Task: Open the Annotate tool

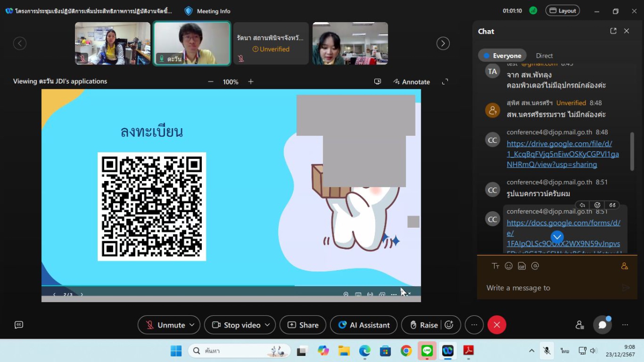Action: tap(412, 81)
